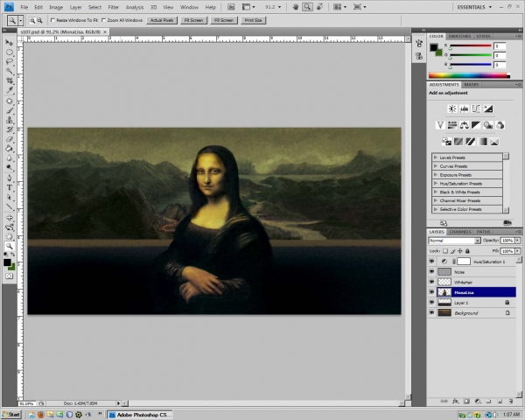
Task: Enable Resize Windows To Fit checkbox
Action: [x=52, y=20]
